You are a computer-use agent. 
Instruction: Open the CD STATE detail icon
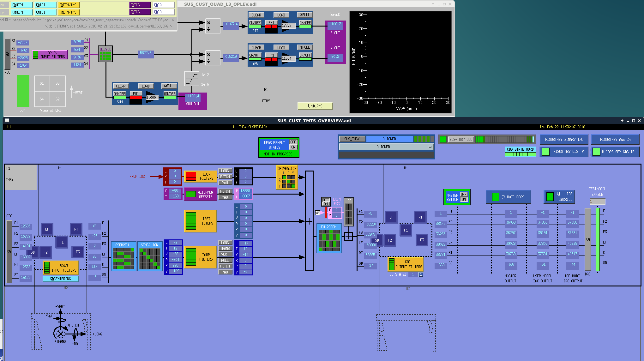[x=421, y=275]
